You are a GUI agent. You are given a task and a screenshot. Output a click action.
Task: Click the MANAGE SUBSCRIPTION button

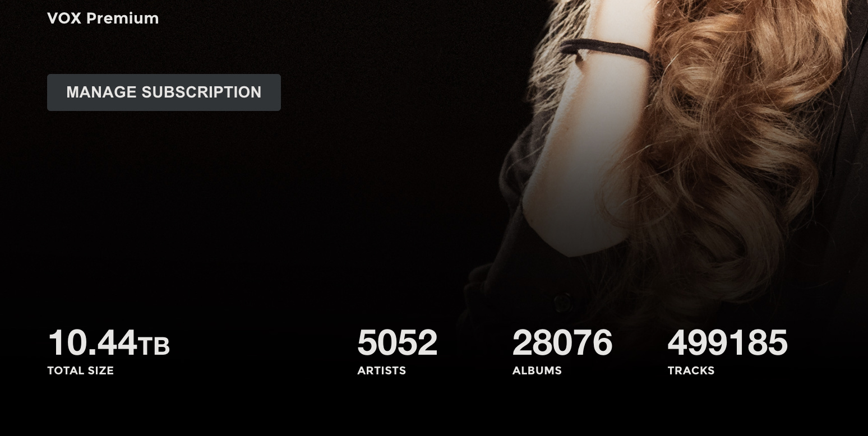click(x=164, y=92)
